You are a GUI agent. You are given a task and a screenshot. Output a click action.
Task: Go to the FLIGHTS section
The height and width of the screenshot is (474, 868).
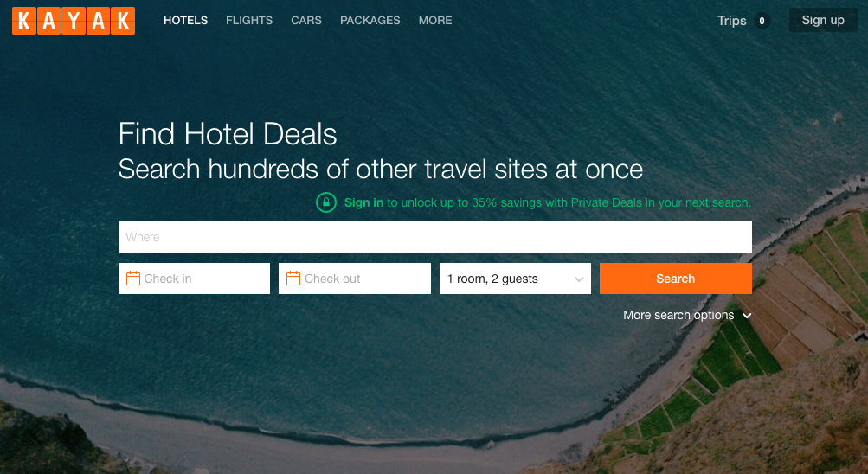pyautogui.click(x=249, y=21)
